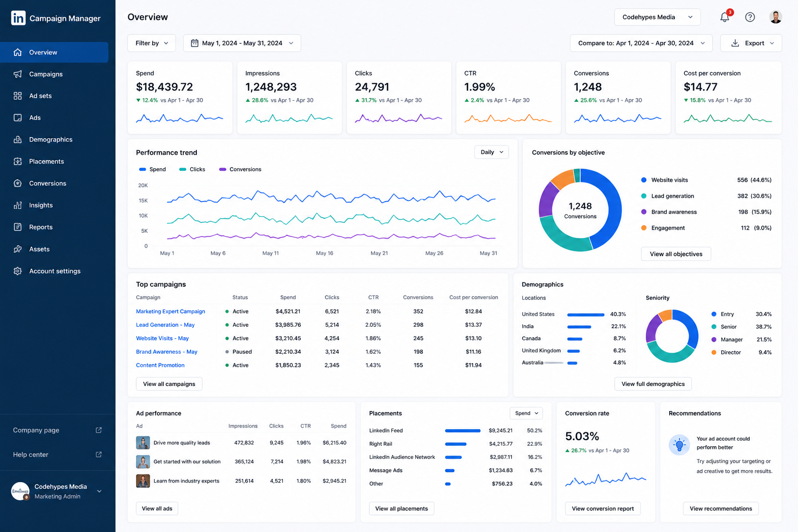Click the Paused status of Brand Awareness campaign
The width and height of the screenshot is (798, 532).
click(x=238, y=352)
